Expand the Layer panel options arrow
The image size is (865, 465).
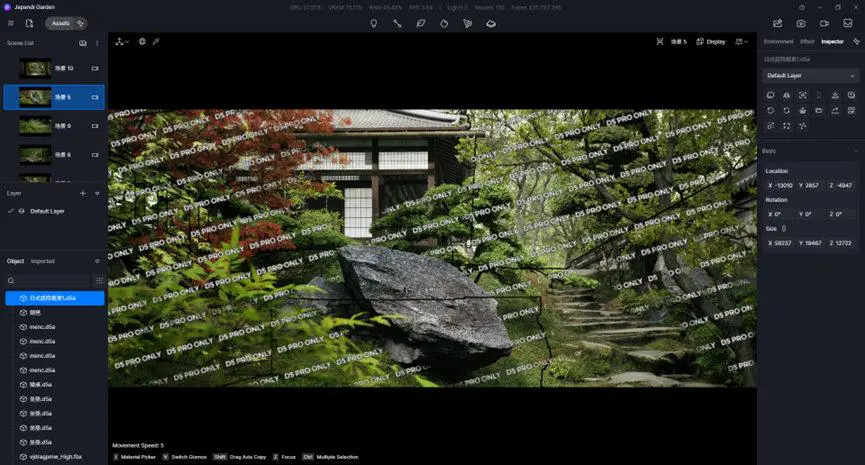tap(97, 193)
